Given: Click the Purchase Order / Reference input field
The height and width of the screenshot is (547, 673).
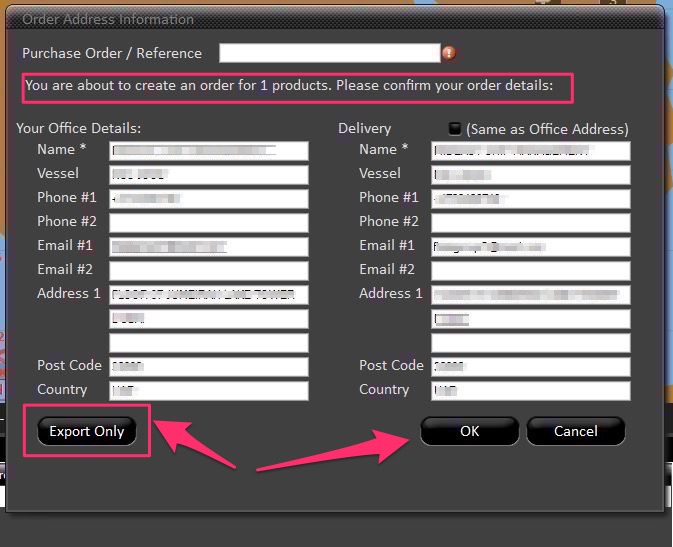Looking at the screenshot, I should point(329,53).
